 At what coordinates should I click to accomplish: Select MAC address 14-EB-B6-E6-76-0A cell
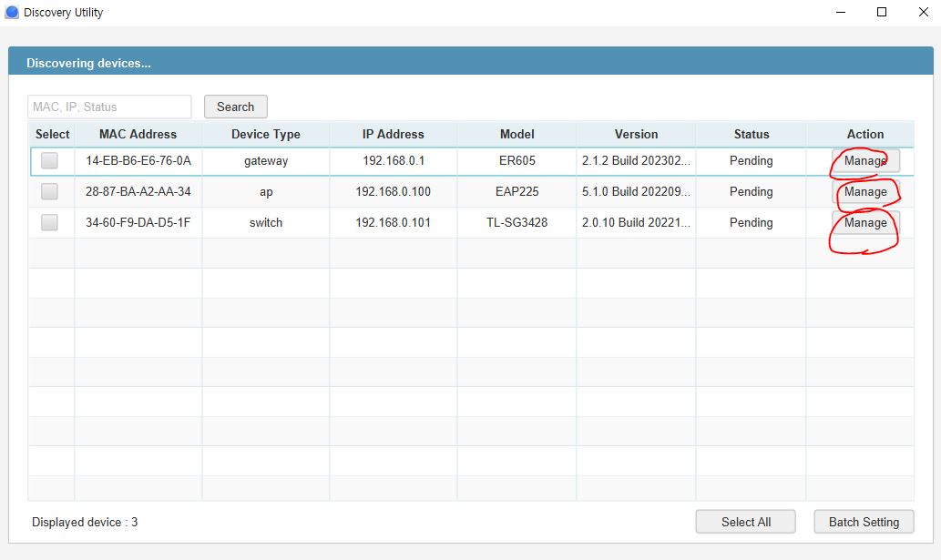pyautogui.click(x=138, y=160)
